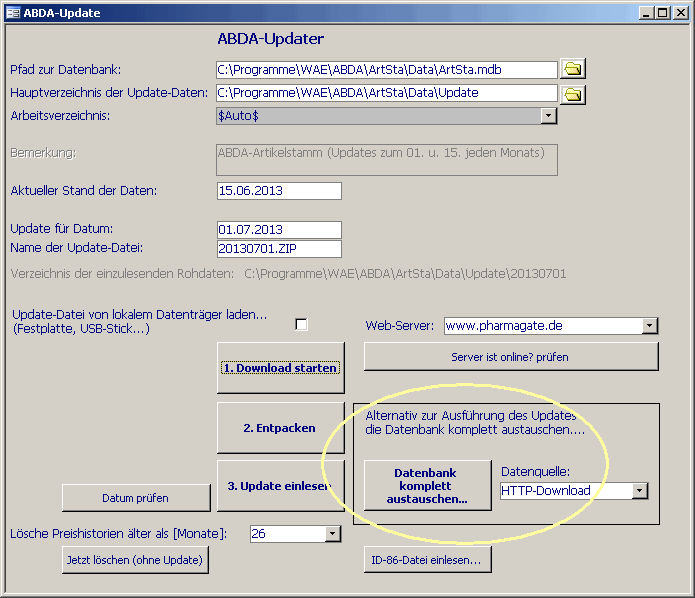The width and height of the screenshot is (695, 598).
Task: Click the 2. Entpacken button
Action: (x=281, y=428)
